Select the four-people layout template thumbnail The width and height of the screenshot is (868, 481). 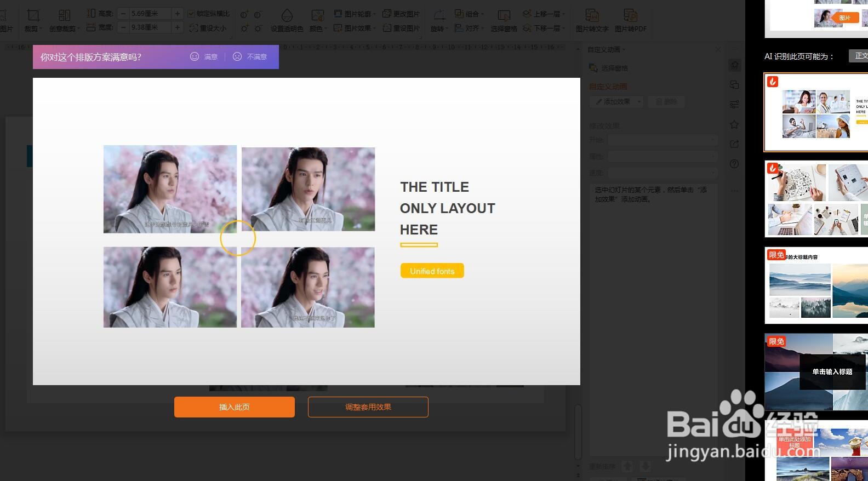point(816,112)
